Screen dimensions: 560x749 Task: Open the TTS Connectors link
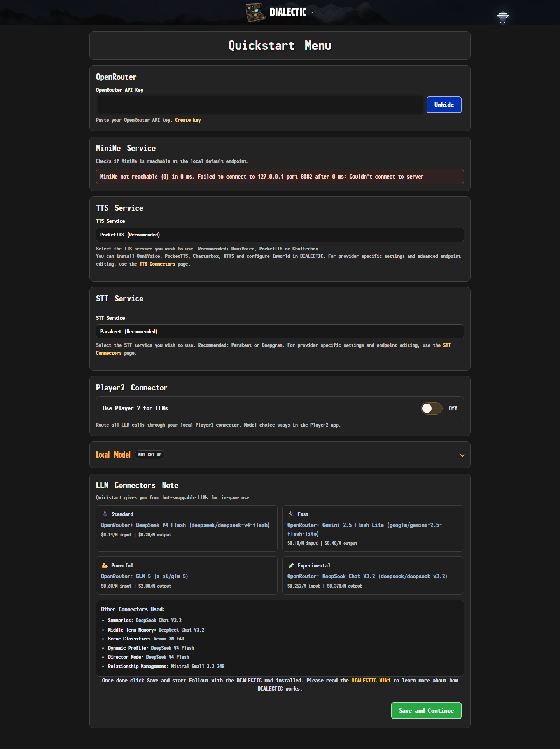click(x=157, y=264)
